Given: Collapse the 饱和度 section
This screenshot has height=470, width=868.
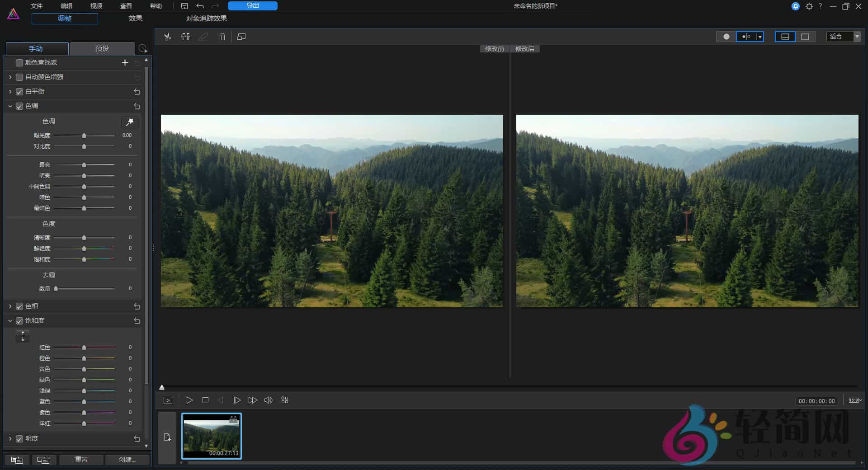Looking at the screenshot, I should pyautogui.click(x=10, y=321).
